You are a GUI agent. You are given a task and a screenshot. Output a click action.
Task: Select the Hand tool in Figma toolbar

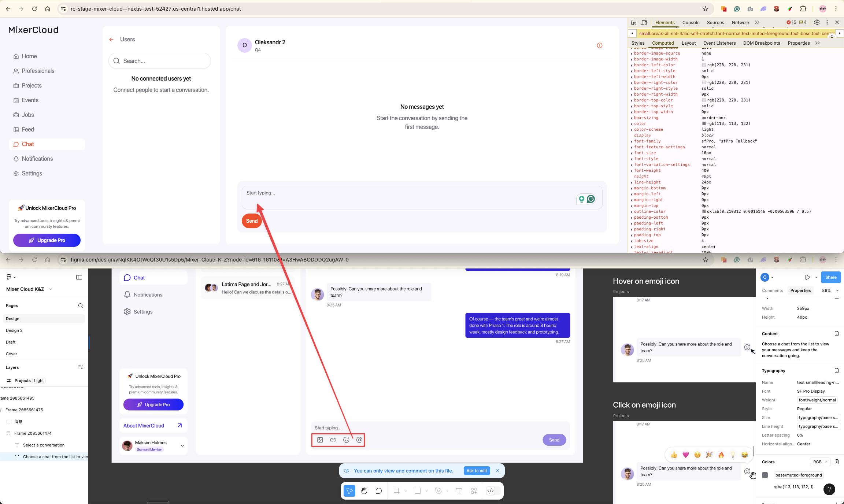pos(364,491)
